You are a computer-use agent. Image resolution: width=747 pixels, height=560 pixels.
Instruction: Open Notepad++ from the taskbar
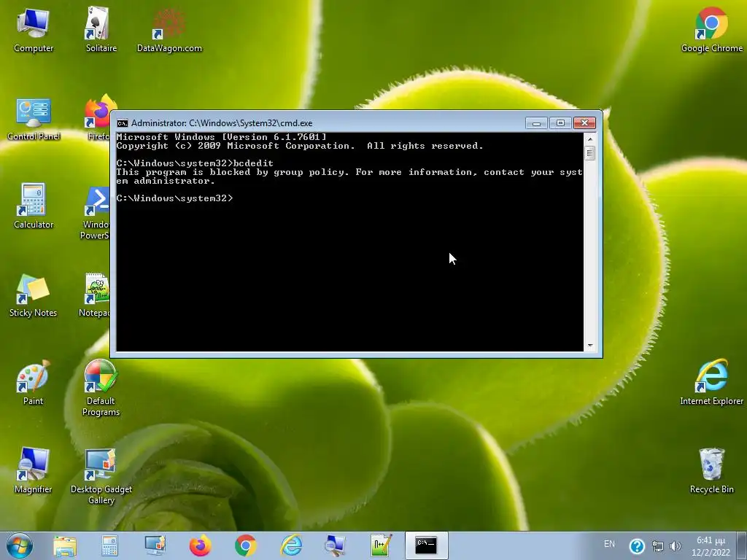tap(381, 545)
